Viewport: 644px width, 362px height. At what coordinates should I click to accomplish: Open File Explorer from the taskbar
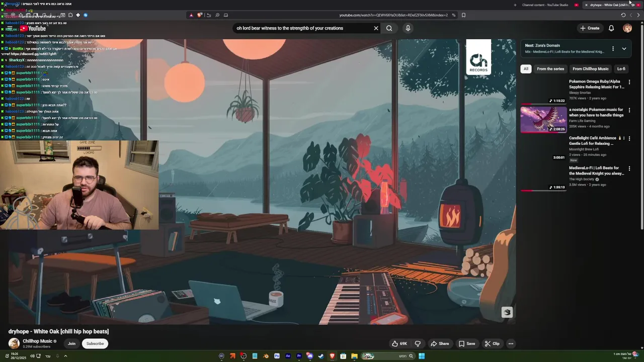coord(354,356)
